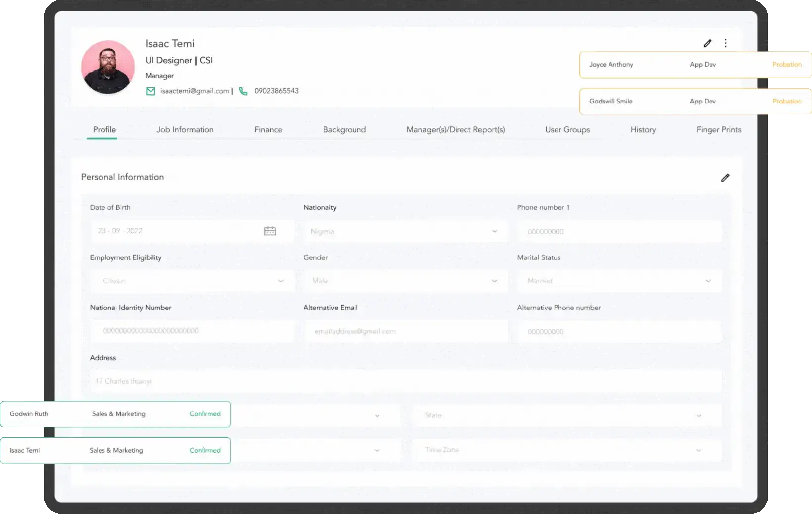Viewport: 812px width, 515px height.
Task: Select the Joyce Anthony probation card
Action: click(695, 65)
